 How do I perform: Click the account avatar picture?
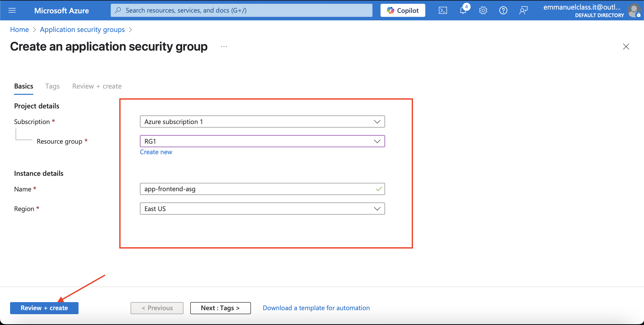point(634,11)
